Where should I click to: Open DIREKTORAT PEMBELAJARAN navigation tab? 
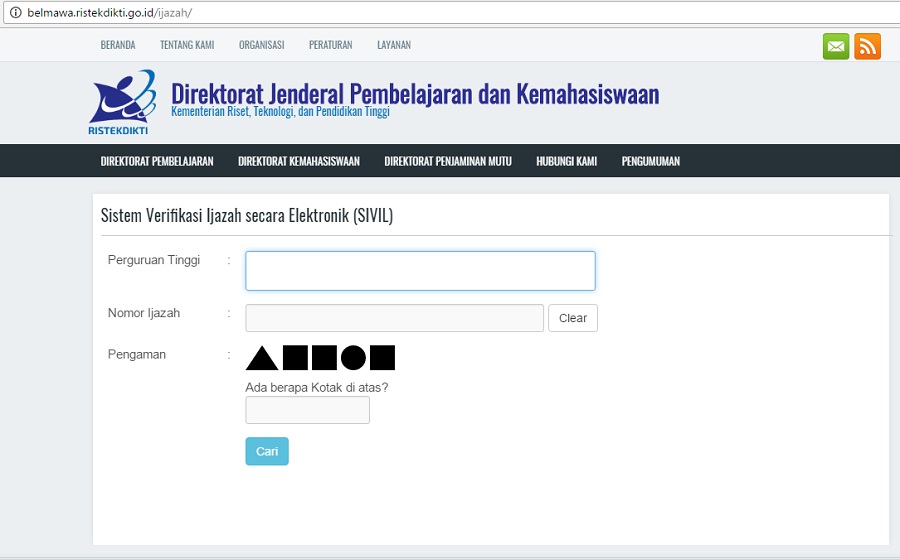pyautogui.click(x=157, y=161)
